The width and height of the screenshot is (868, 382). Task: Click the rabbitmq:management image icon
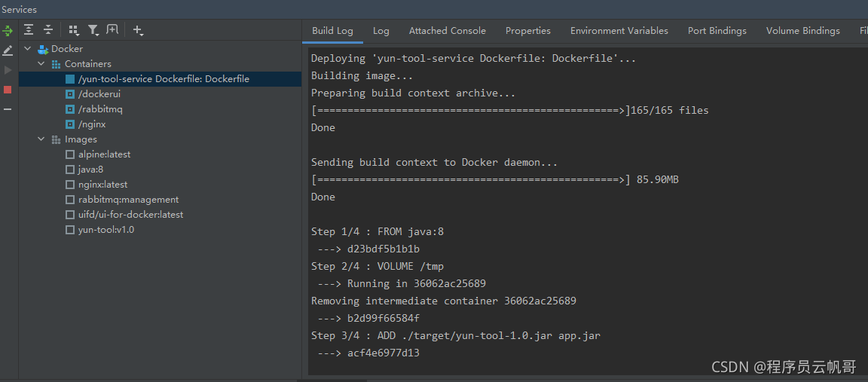click(x=70, y=200)
